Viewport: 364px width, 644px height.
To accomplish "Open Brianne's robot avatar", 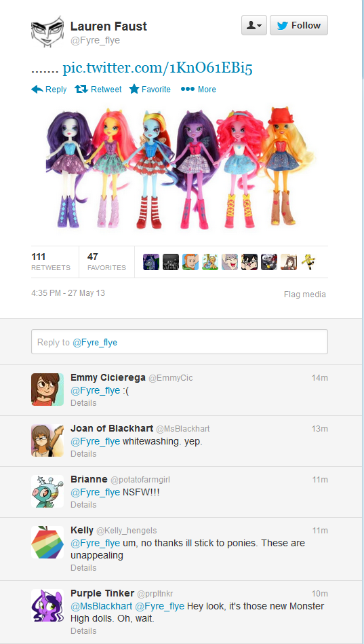I will point(47,491).
